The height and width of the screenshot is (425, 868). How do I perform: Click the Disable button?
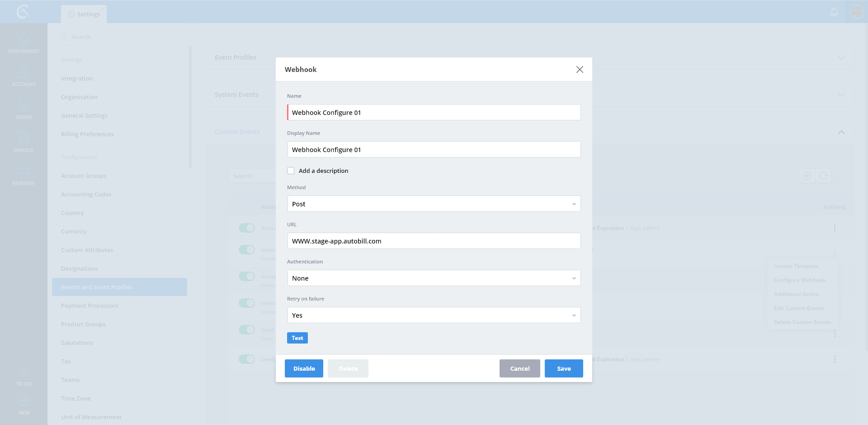[x=304, y=368]
